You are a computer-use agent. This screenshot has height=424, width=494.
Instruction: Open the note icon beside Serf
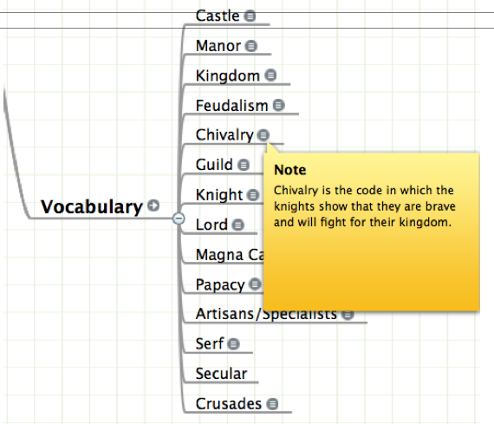[233, 344]
